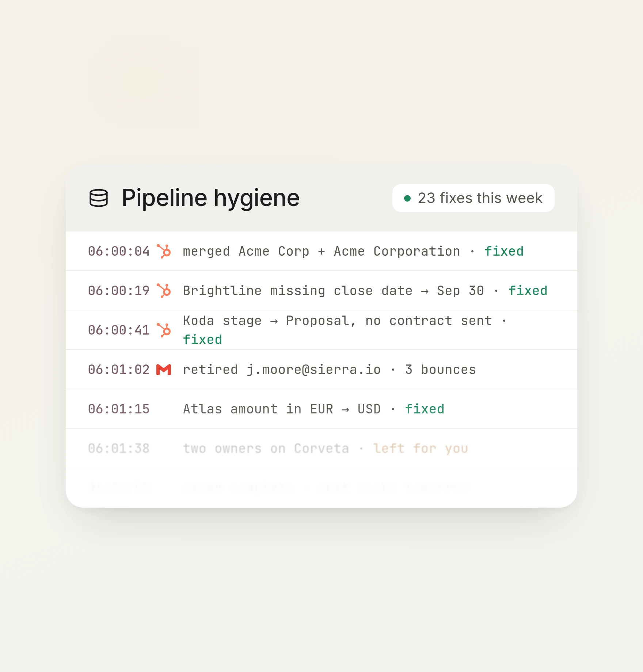Click the HubSpot icon on the 06:00:04 row

pyautogui.click(x=164, y=251)
